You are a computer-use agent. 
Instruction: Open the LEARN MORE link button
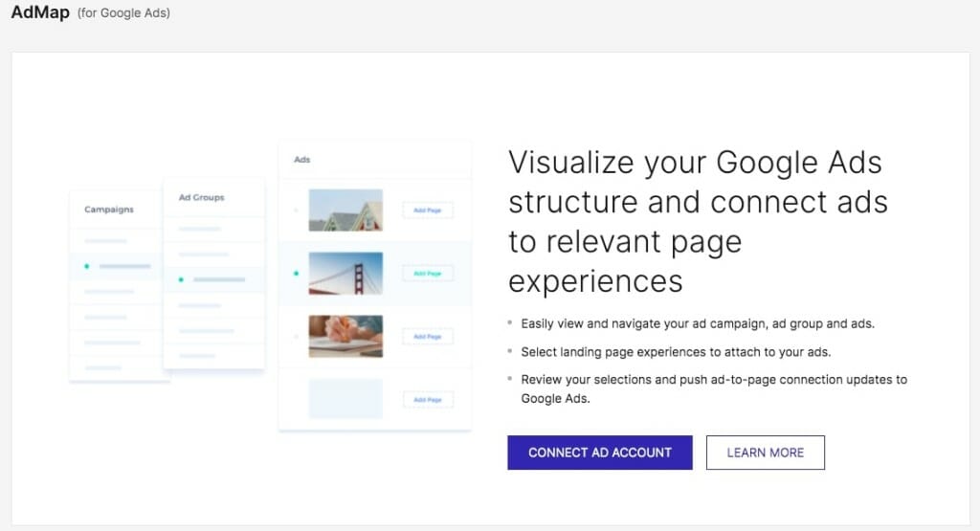tap(765, 453)
